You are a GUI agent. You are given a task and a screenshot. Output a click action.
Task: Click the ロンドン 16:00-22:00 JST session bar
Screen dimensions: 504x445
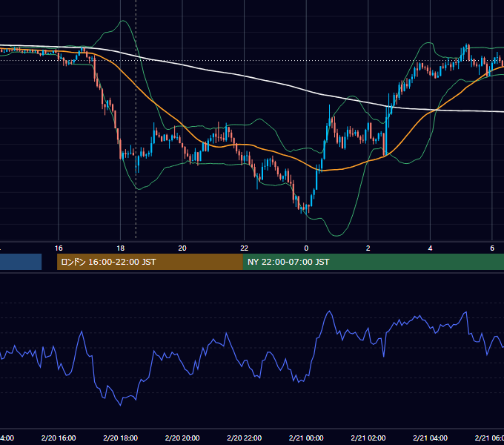pyautogui.click(x=150, y=262)
